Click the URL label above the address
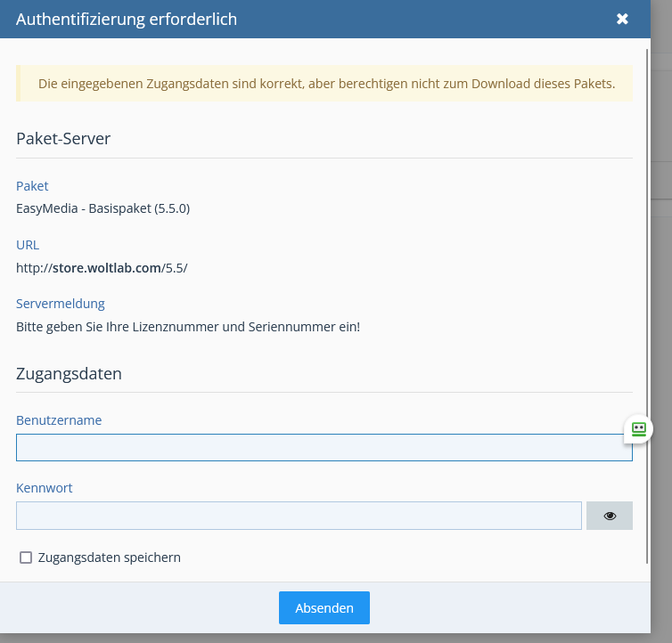672x643 pixels. pyautogui.click(x=28, y=245)
